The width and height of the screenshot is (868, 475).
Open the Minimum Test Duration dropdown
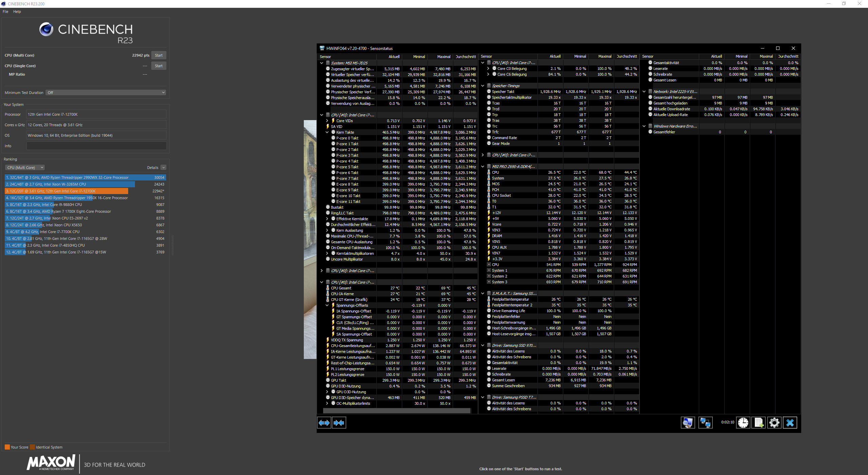click(x=106, y=93)
